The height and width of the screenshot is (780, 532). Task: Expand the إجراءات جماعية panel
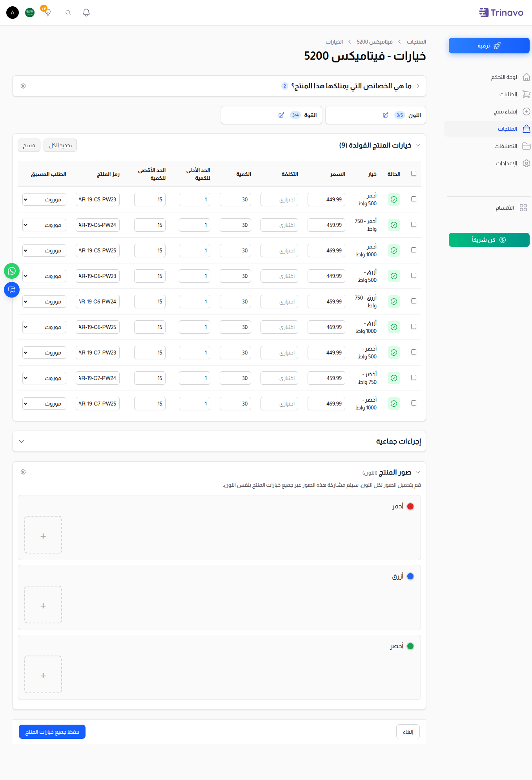pos(22,441)
